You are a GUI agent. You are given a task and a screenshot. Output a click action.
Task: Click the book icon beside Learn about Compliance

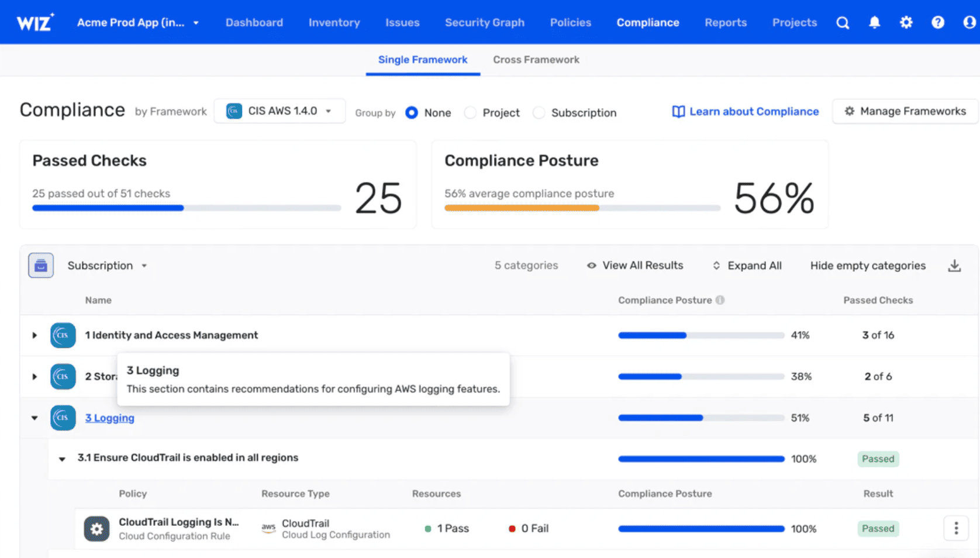678,112
